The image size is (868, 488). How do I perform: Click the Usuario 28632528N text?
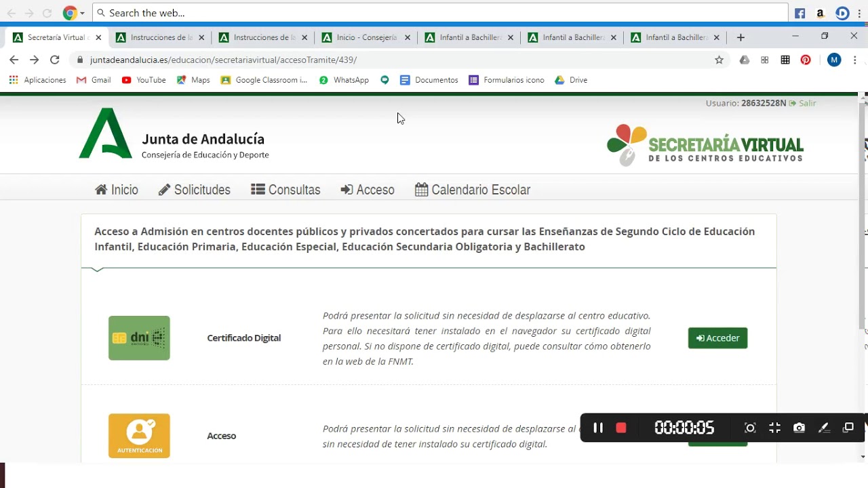click(x=746, y=103)
